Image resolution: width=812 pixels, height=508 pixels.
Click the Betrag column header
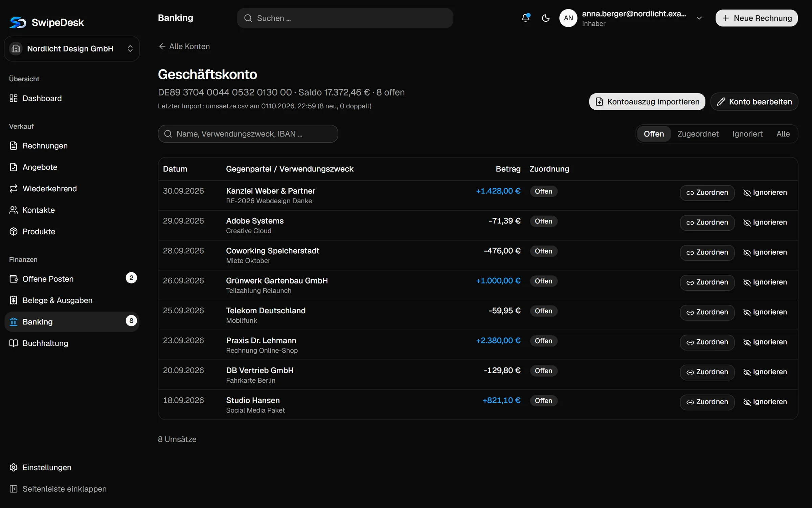point(508,169)
